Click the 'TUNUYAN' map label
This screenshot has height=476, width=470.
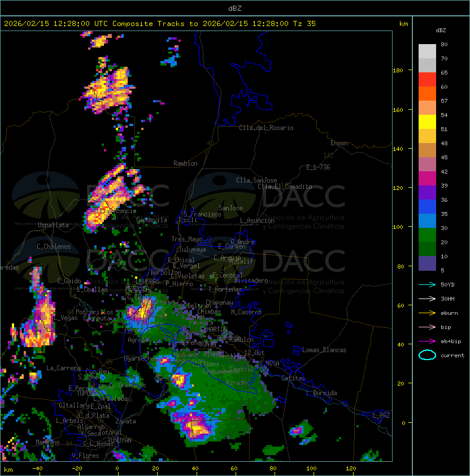click(x=120, y=440)
